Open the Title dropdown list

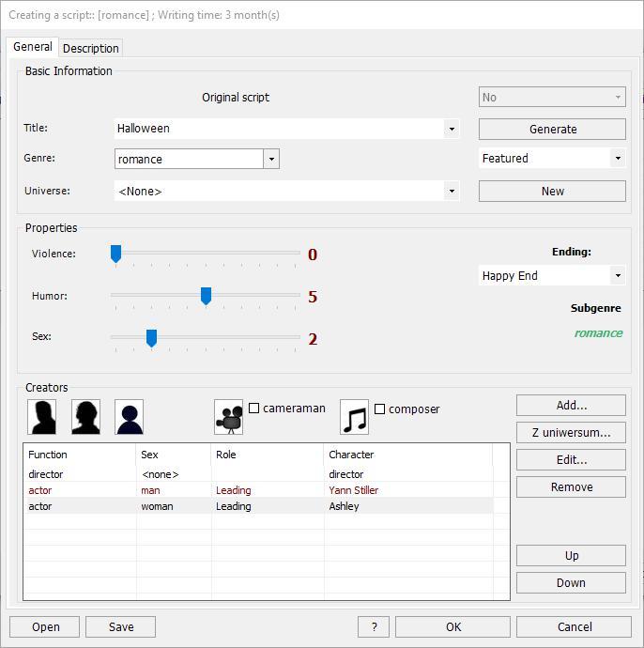452,129
